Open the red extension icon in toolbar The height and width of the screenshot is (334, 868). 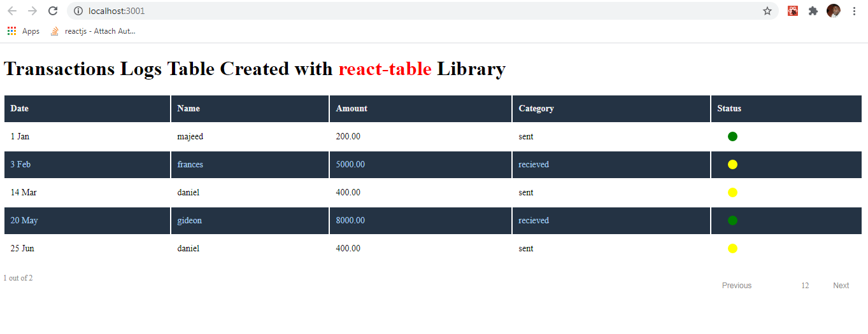[x=793, y=11]
